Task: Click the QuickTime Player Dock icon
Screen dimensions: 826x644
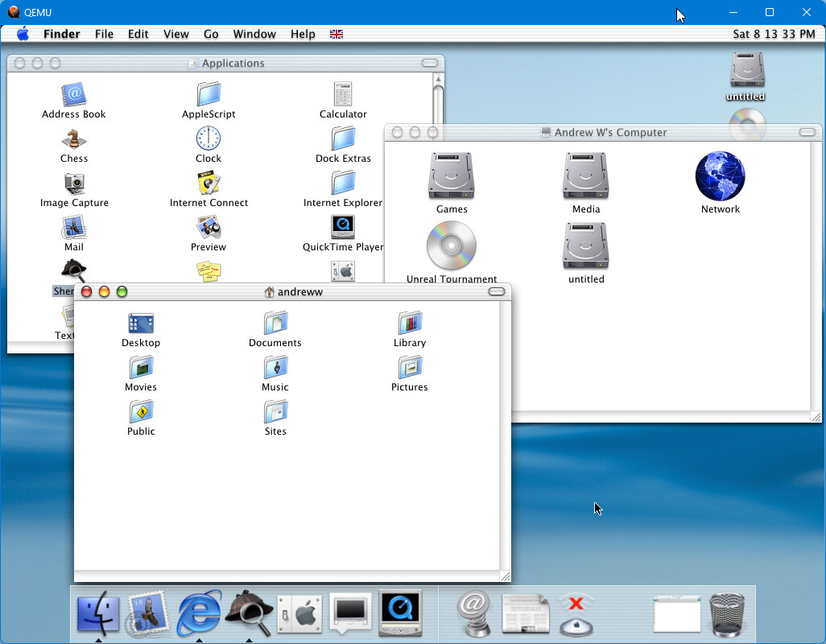Action: click(x=400, y=613)
